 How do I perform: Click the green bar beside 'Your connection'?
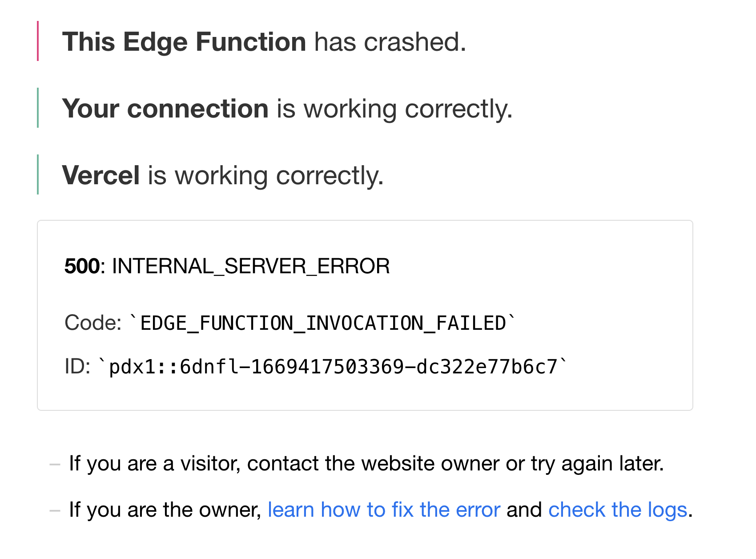pyautogui.click(x=38, y=108)
